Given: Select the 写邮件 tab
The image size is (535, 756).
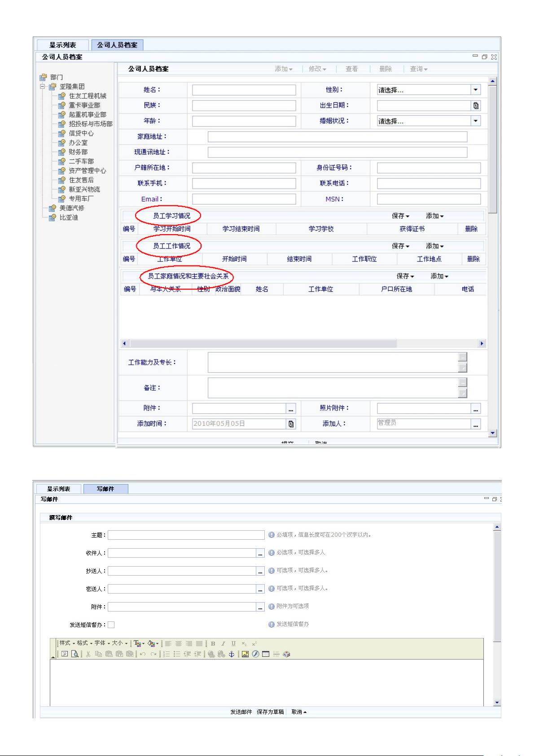Looking at the screenshot, I should coord(105,489).
